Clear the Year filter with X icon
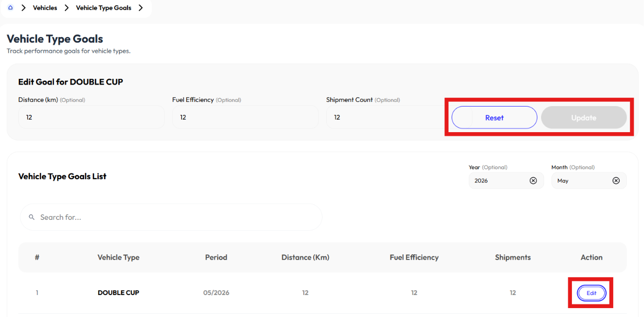 [x=533, y=181]
